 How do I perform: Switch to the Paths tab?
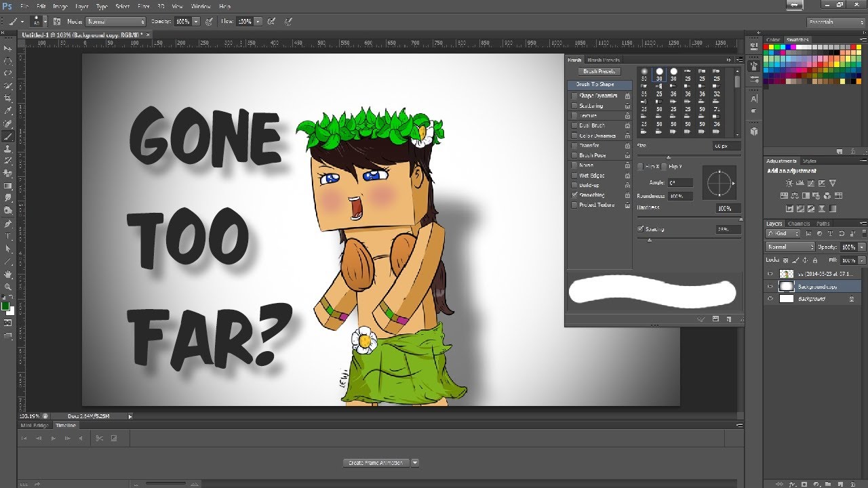coord(823,223)
